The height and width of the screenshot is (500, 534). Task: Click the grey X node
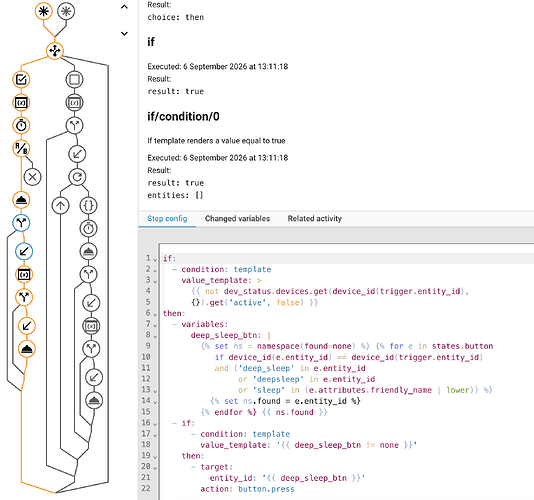32,177
